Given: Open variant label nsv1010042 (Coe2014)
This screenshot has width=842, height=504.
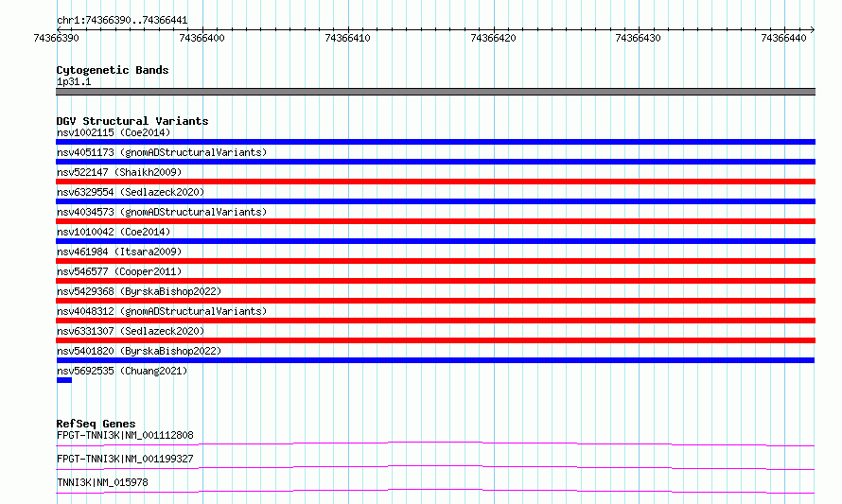Looking at the screenshot, I should [x=114, y=232].
